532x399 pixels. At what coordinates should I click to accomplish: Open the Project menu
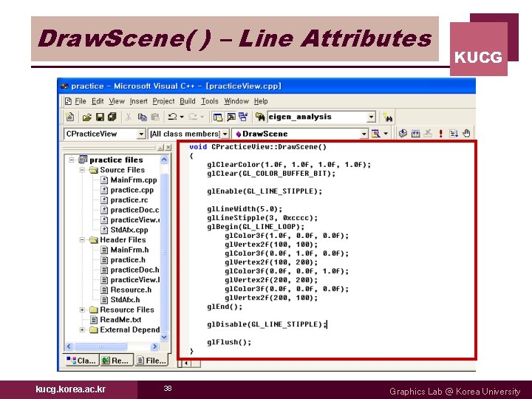click(x=163, y=101)
